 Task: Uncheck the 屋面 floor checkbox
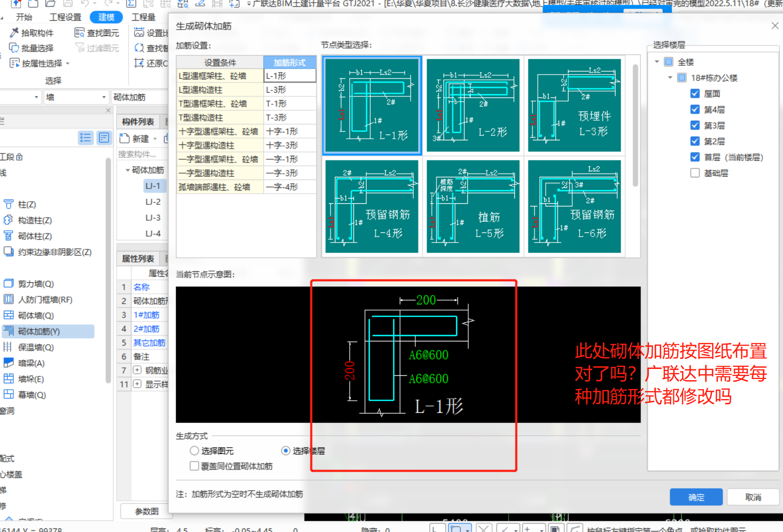(x=695, y=94)
